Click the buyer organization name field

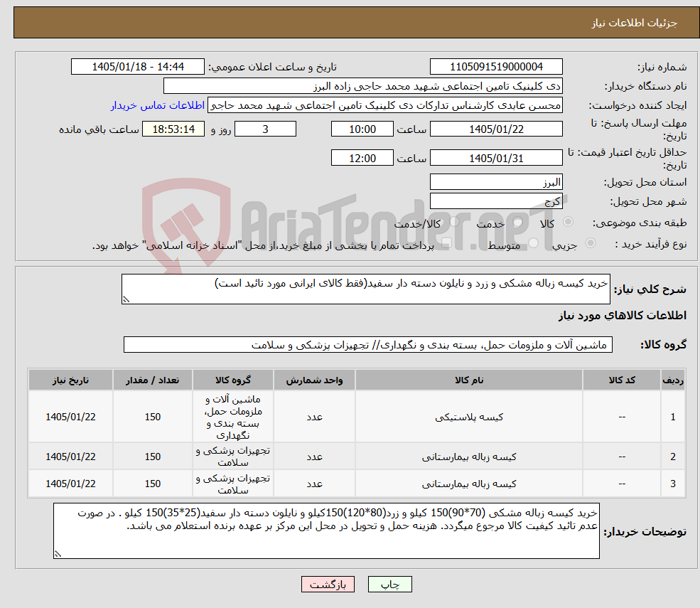tap(363, 86)
